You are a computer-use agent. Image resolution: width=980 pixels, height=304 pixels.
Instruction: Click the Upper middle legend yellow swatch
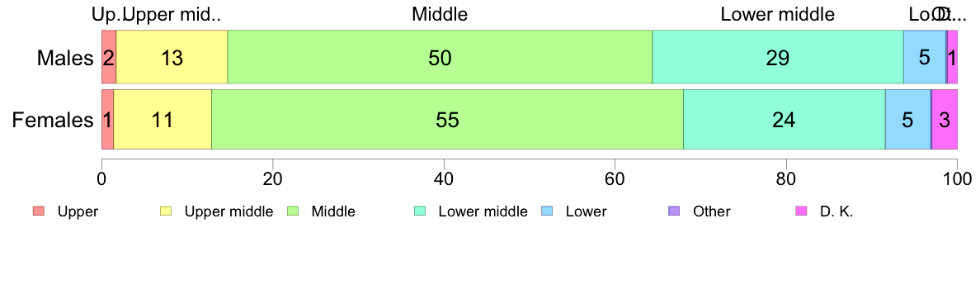pyautogui.click(x=166, y=211)
